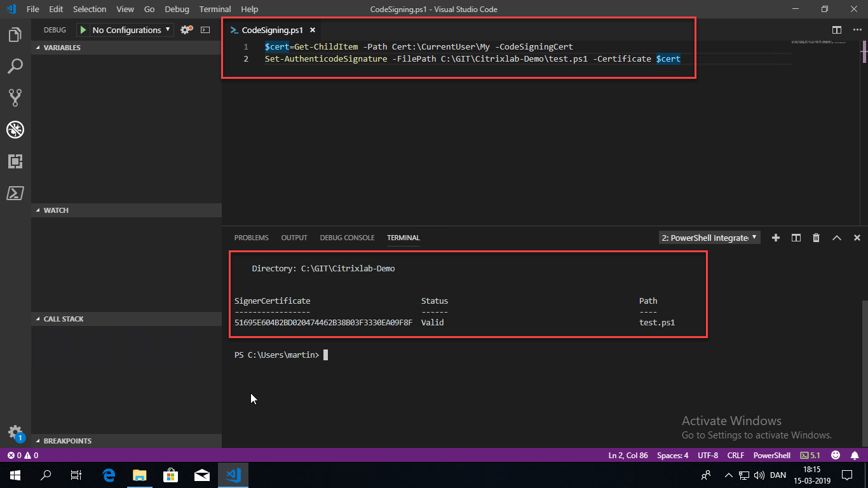Open the Windows Start menu

(15, 475)
